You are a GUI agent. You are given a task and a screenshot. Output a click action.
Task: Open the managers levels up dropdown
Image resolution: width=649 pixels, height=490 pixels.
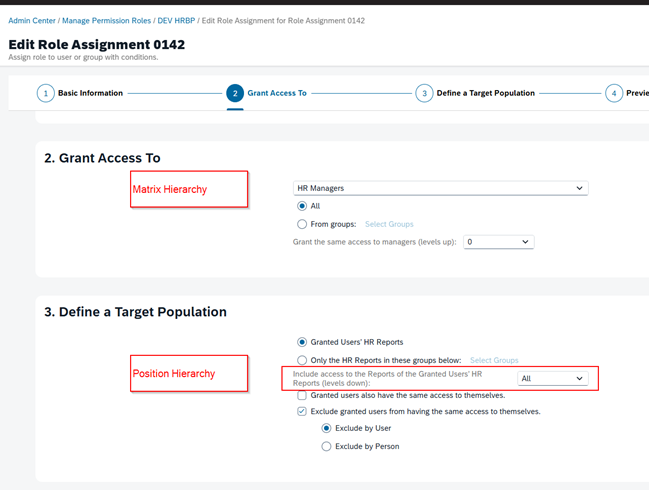click(498, 242)
